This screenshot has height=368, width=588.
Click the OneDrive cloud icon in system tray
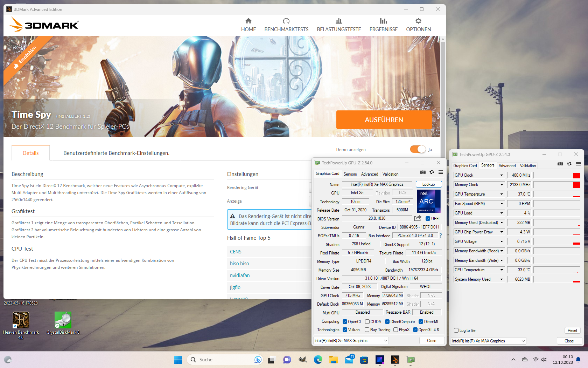pos(525,360)
